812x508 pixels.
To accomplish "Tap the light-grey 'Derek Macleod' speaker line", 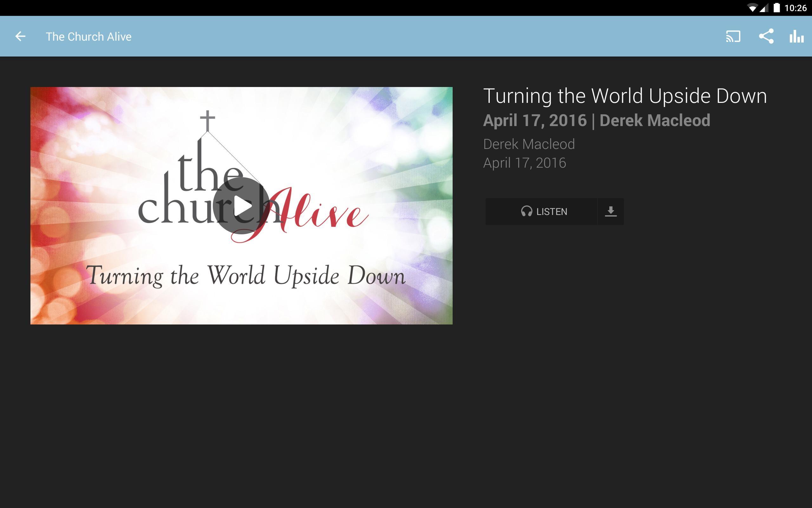I will tap(529, 144).
